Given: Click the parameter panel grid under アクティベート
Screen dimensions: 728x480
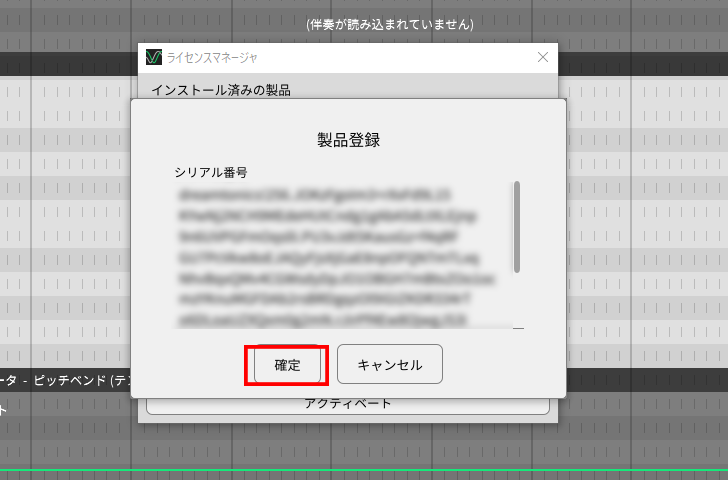Looking at the screenshot, I should pyautogui.click(x=348, y=446).
